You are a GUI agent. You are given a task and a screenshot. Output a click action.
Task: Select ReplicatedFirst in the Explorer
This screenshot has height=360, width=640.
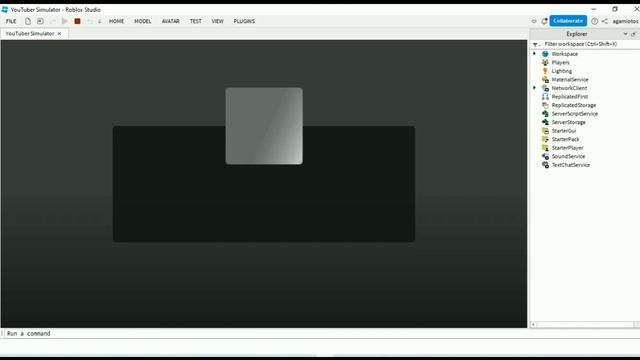(570, 97)
